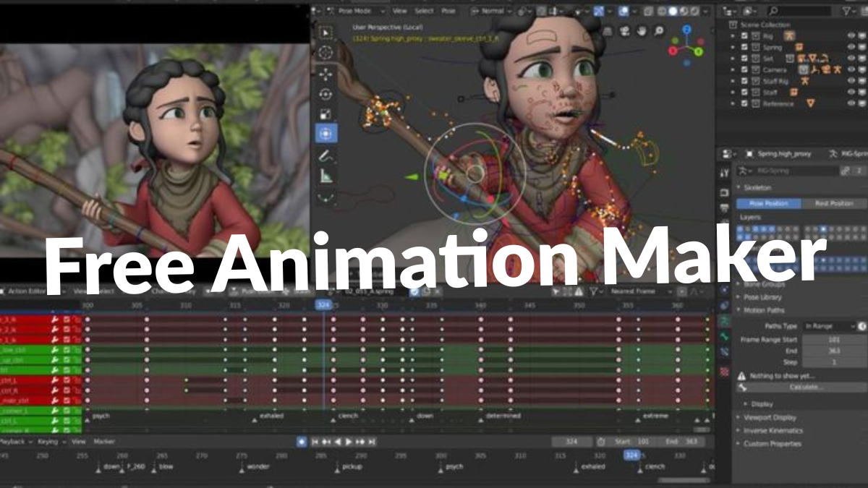Screen dimensions: 868x488
Task: Jump to the timeline start frame
Action: [x=315, y=441]
